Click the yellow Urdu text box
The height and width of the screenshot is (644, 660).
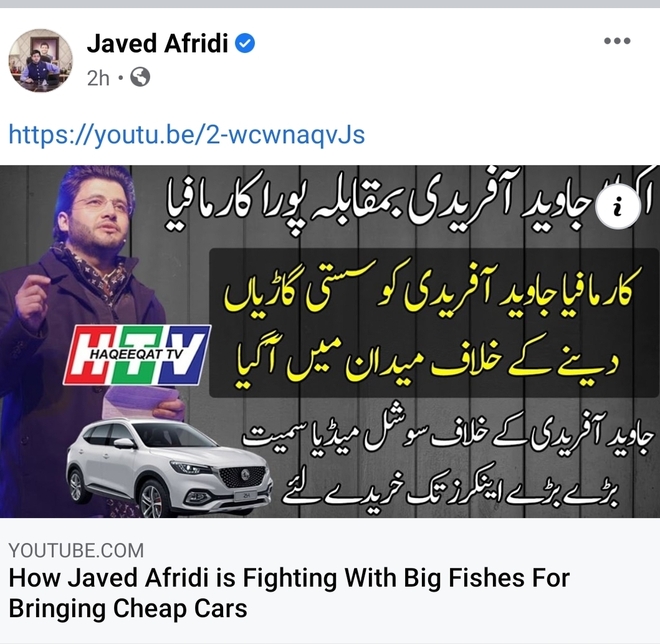[434, 324]
